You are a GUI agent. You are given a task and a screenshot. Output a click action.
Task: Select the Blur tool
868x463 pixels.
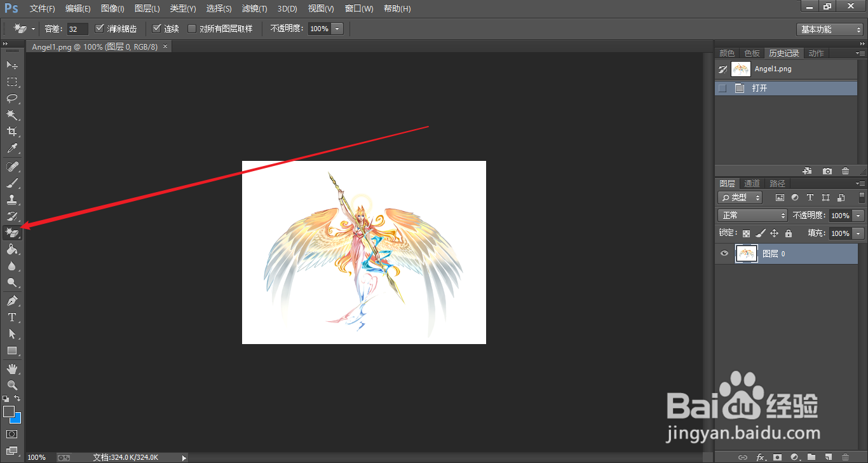click(x=12, y=266)
